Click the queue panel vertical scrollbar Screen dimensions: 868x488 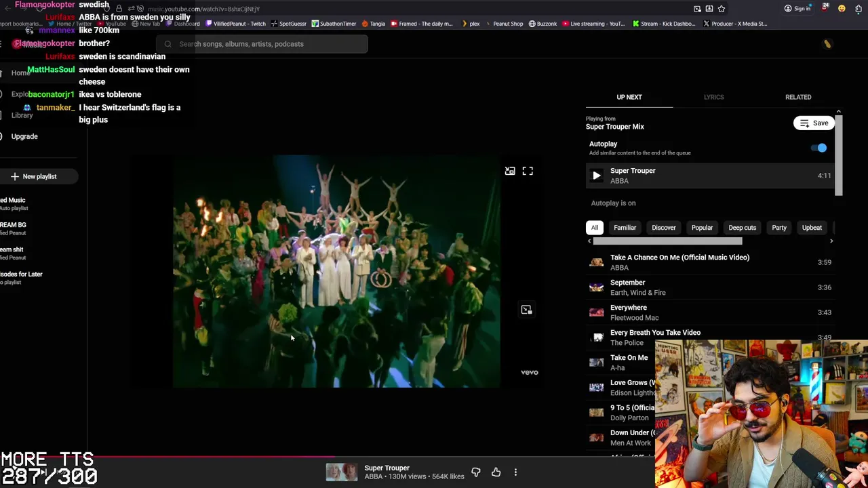[839, 156]
